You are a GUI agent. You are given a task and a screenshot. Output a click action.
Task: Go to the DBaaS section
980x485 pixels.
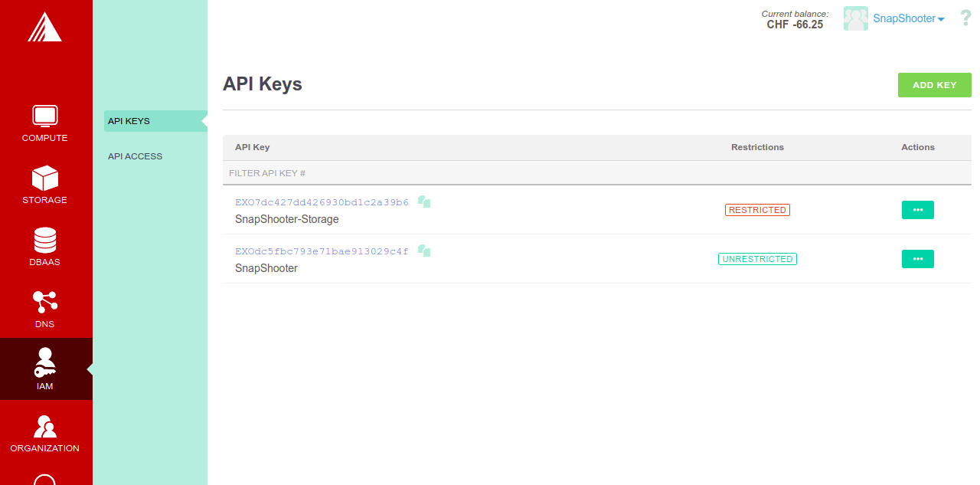point(45,247)
